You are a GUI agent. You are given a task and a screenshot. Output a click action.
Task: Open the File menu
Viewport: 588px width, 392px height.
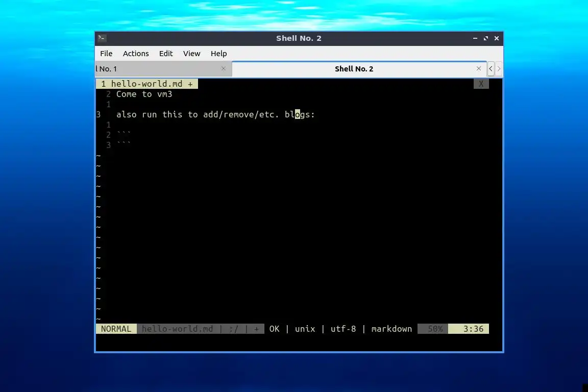click(106, 53)
